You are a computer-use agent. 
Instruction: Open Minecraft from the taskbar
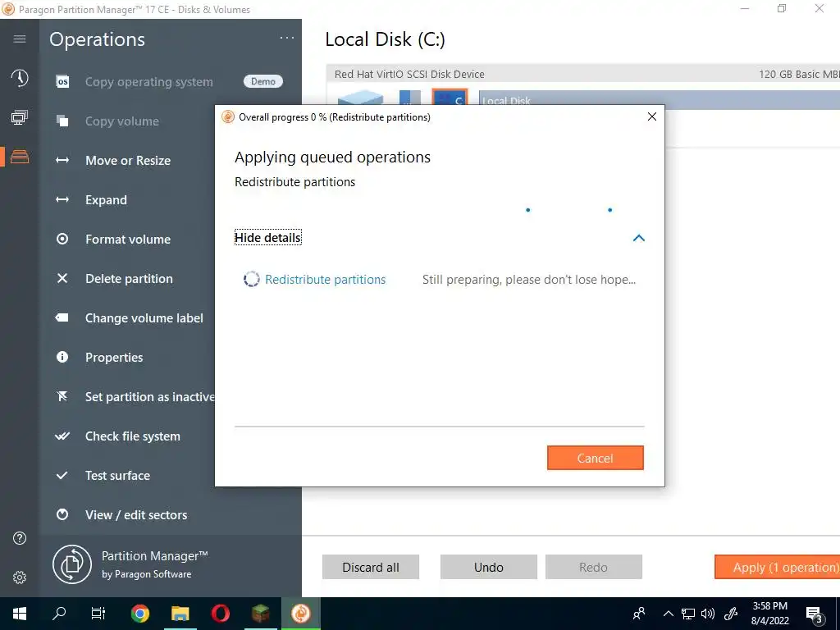261,614
